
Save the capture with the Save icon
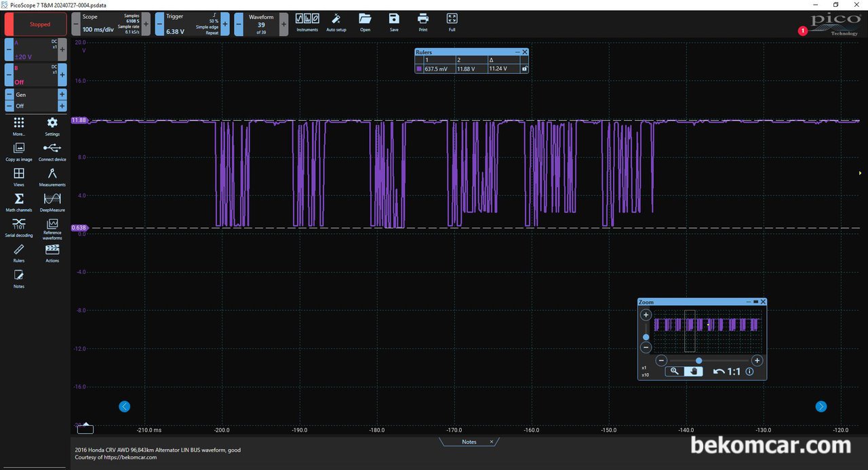(x=394, y=22)
